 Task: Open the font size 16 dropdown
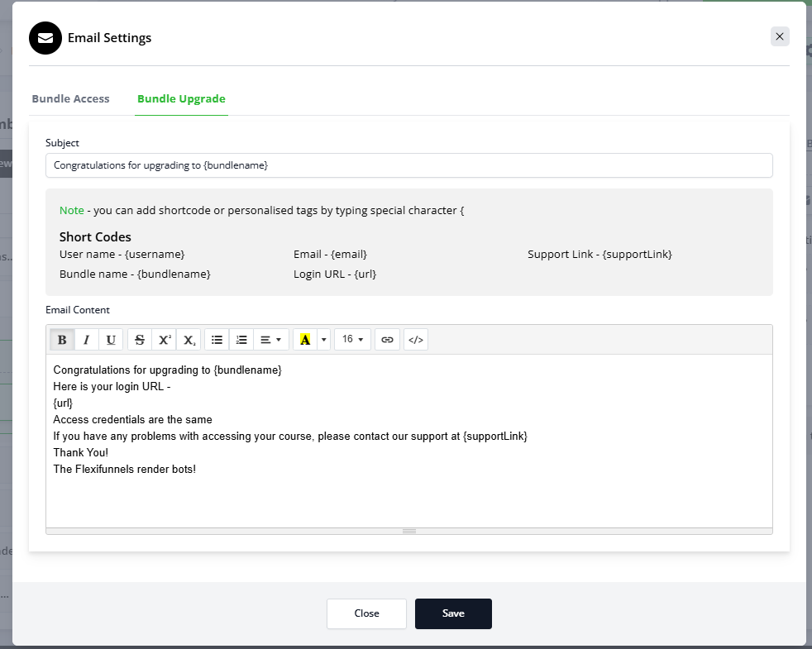[352, 340]
